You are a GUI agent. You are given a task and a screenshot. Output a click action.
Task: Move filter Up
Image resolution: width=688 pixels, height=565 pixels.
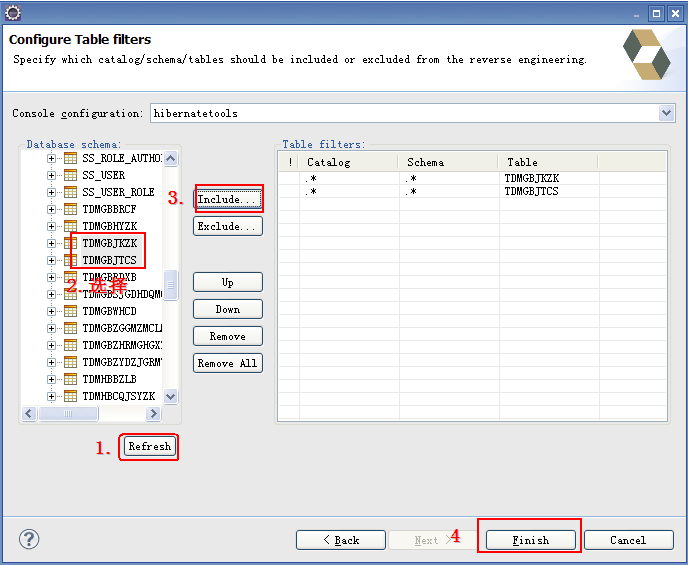coord(228,282)
